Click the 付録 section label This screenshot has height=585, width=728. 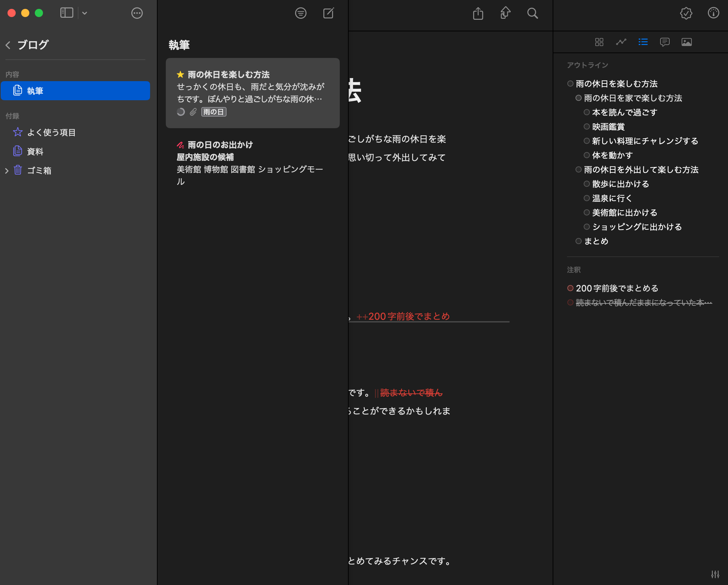pos(12,116)
